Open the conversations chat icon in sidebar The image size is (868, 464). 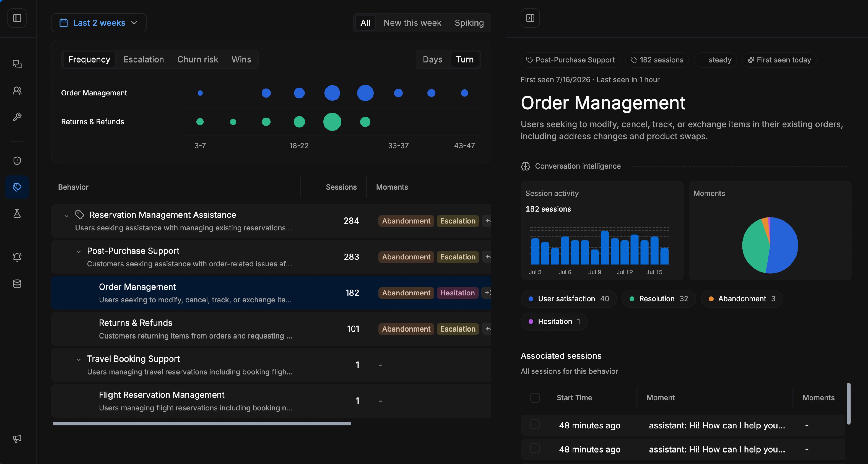coord(17,64)
